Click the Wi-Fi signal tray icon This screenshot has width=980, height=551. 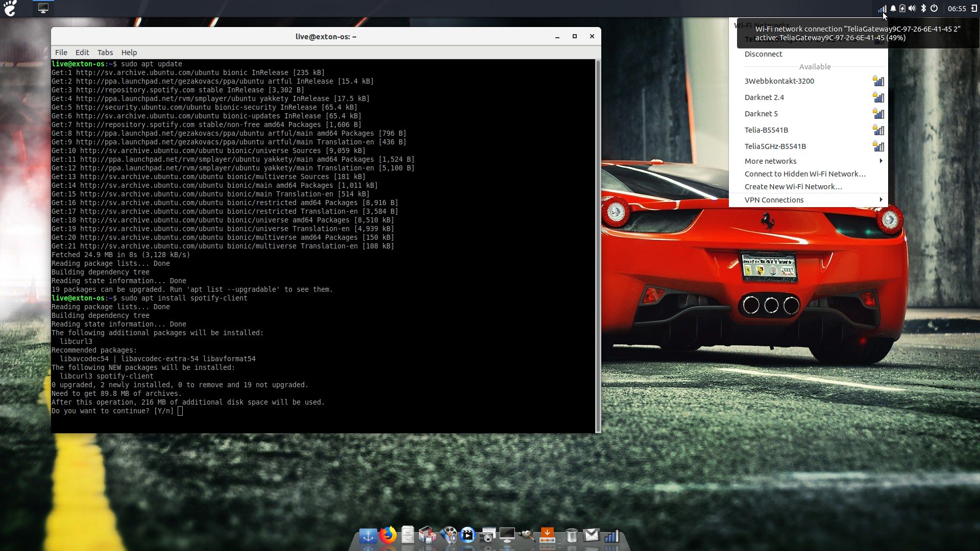(881, 8)
